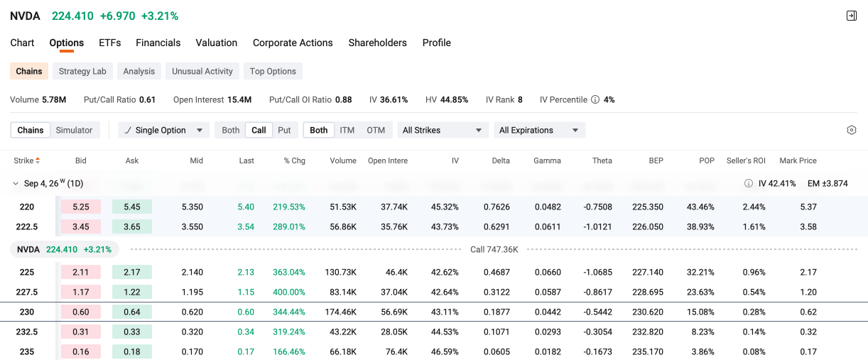The image size is (868, 360).
Task: Sort by the Strike column arrows
Action: [x=38, y=160]
